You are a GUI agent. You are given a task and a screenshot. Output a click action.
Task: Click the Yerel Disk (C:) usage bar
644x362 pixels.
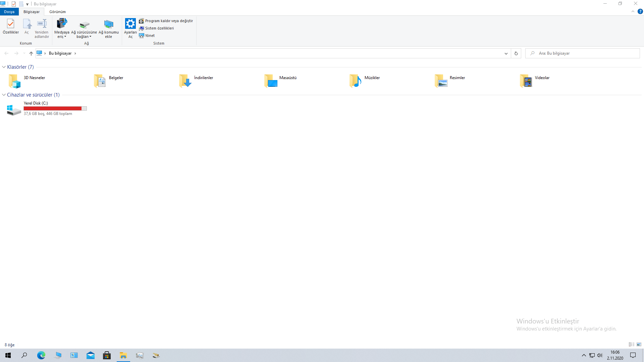tap(55, 108)
